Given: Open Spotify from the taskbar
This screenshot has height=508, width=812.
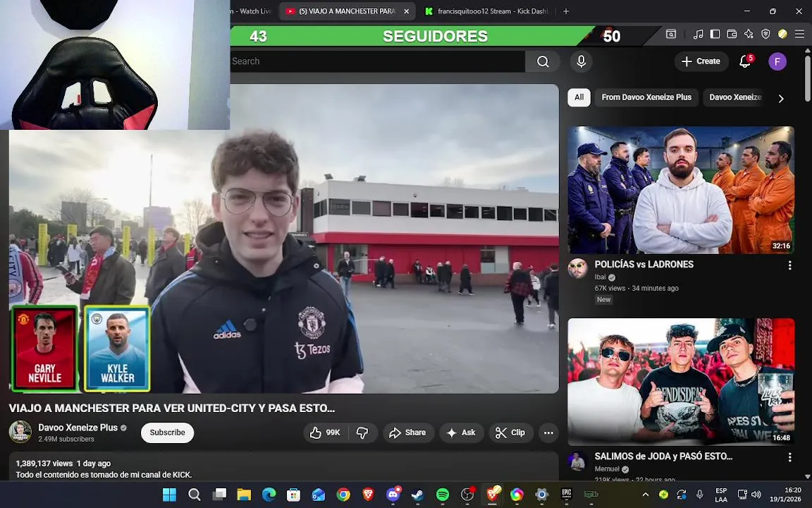Looking at the screenshot, I should tap(443, 495).
